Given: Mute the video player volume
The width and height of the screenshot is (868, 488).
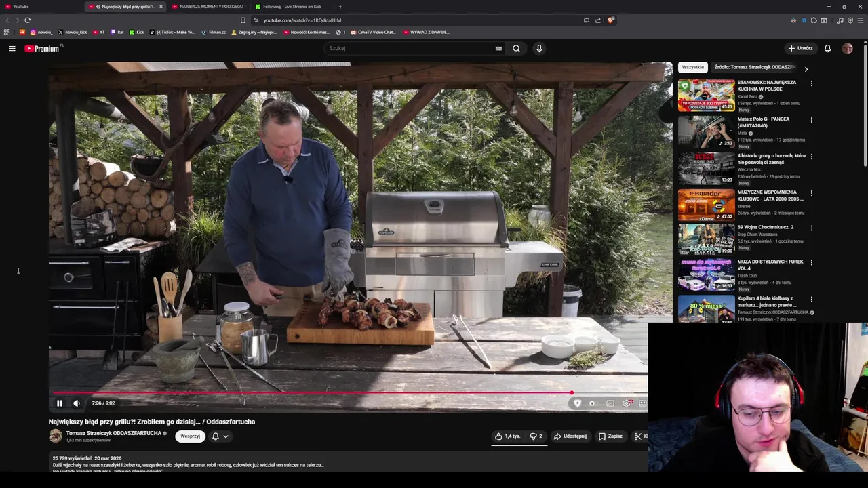Looking at the screenshot, I should [77, 403].
